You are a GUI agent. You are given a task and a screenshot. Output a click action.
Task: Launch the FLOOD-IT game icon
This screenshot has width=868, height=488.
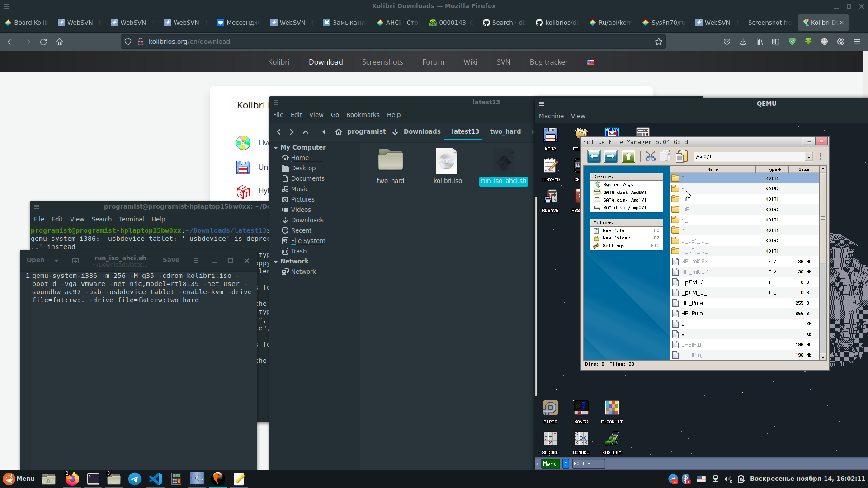(612, 408)
